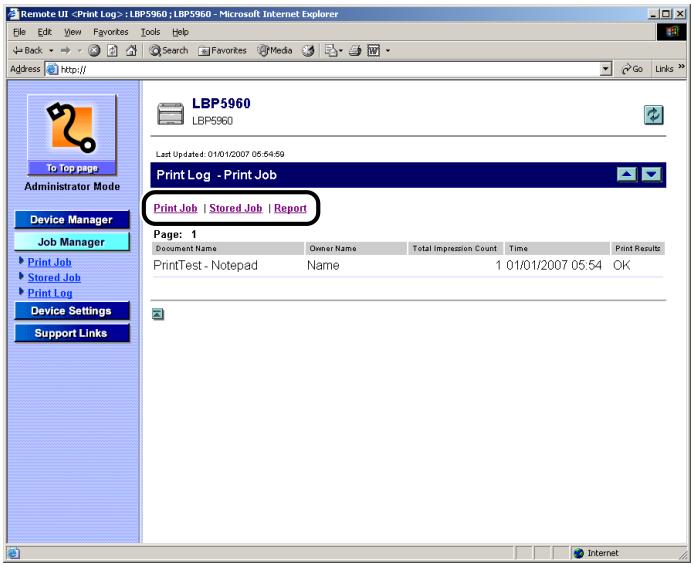Click the Print toolbar icon
The image size is (695, 565).
[x=355, y=51]
